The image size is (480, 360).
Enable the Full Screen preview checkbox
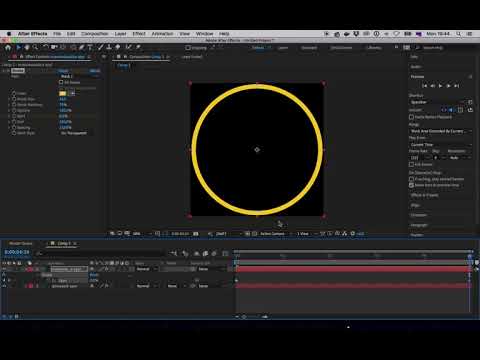(411, 164)
